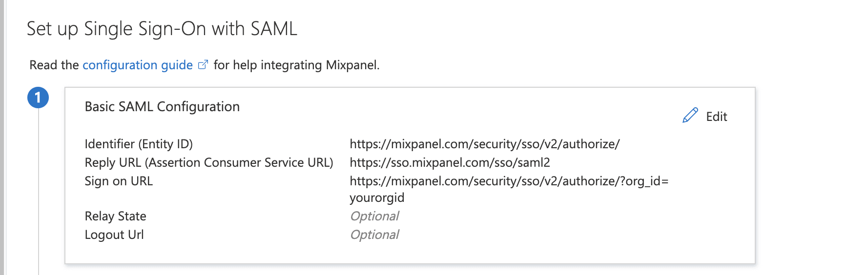Click the Identifier Entity ID URL value
Viewport: 868px width, 275px height.
484,144
